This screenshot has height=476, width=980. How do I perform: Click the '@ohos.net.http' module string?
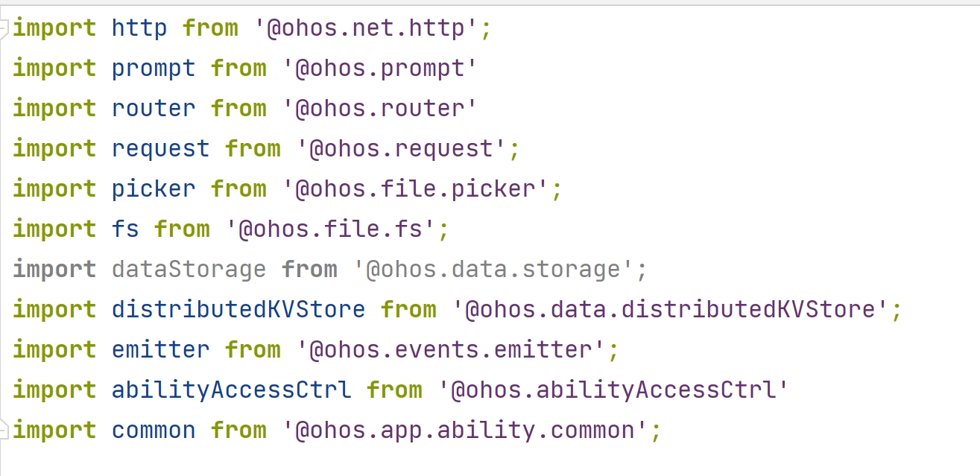pos(366,28)
